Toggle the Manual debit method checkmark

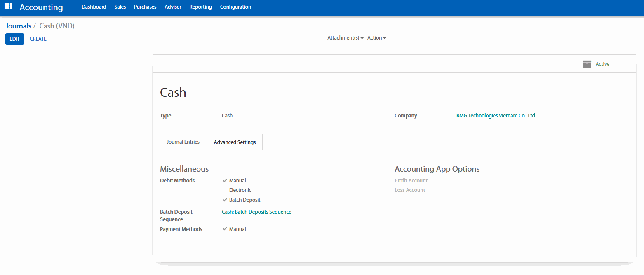tap(225, 181)
